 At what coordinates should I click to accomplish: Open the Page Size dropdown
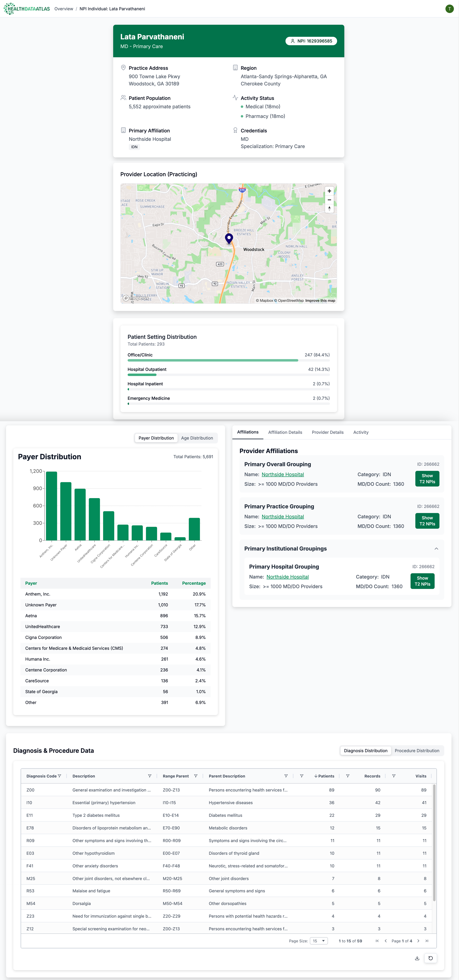click(x=319, y=941)
